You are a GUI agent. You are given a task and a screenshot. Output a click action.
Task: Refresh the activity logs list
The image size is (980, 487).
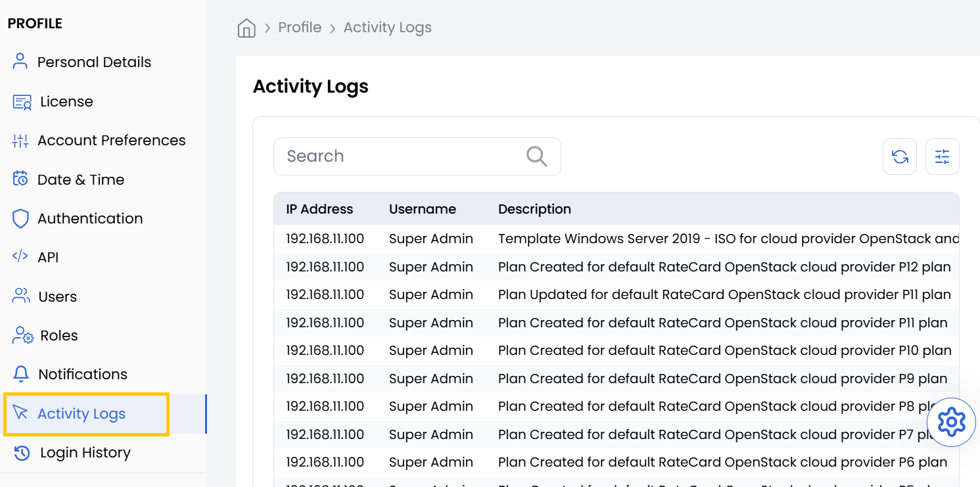899,156
